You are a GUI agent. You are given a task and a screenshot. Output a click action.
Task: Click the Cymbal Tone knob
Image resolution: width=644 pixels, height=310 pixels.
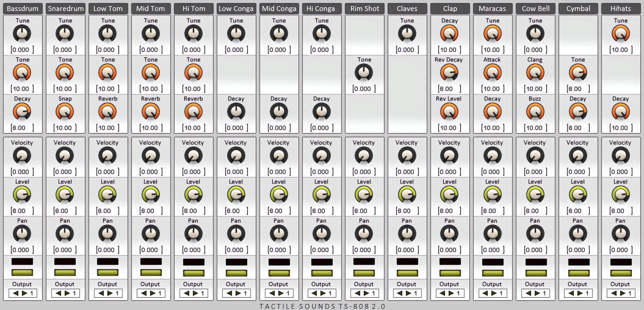pyautogui.click(x=578, y=72)
